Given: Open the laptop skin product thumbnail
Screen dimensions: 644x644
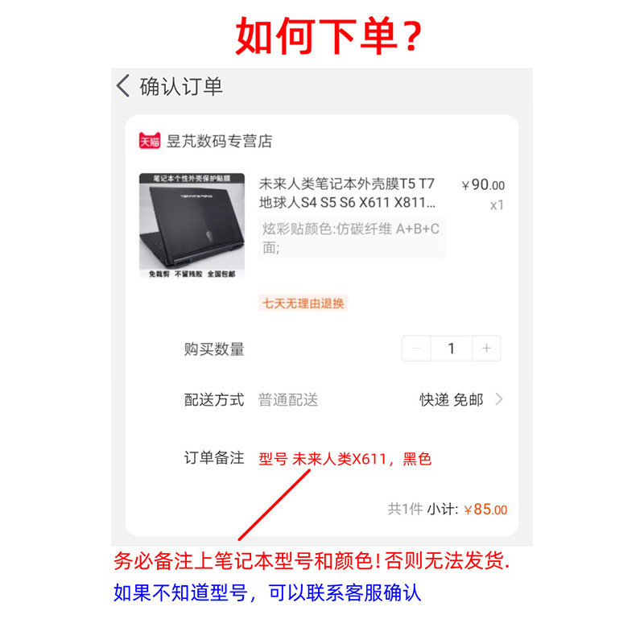Looking at the screenshot, I should tap(192, 226).
